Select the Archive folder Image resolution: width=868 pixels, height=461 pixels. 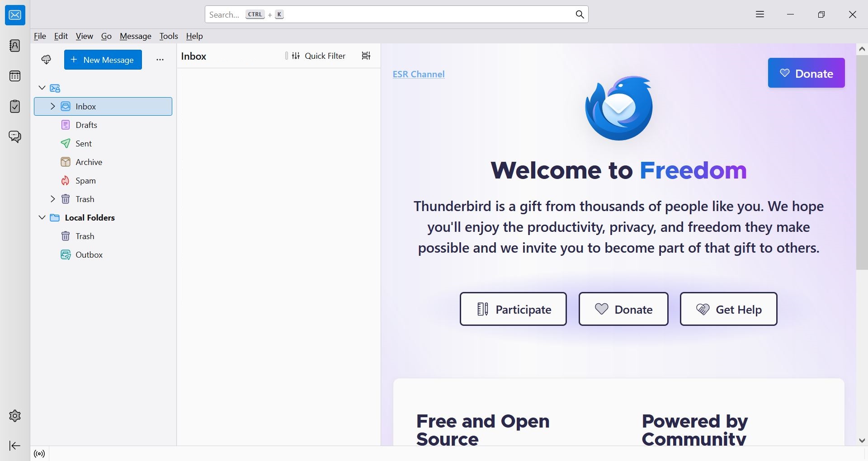click(103, 162)
